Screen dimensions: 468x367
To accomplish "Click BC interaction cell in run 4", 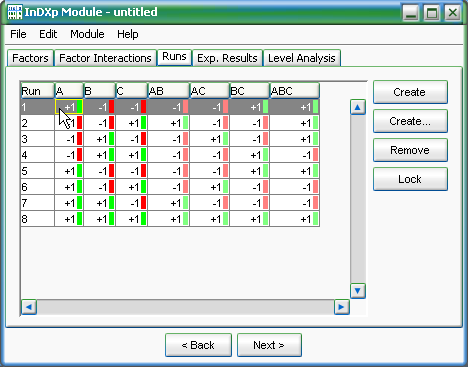I will coord(249,155).
